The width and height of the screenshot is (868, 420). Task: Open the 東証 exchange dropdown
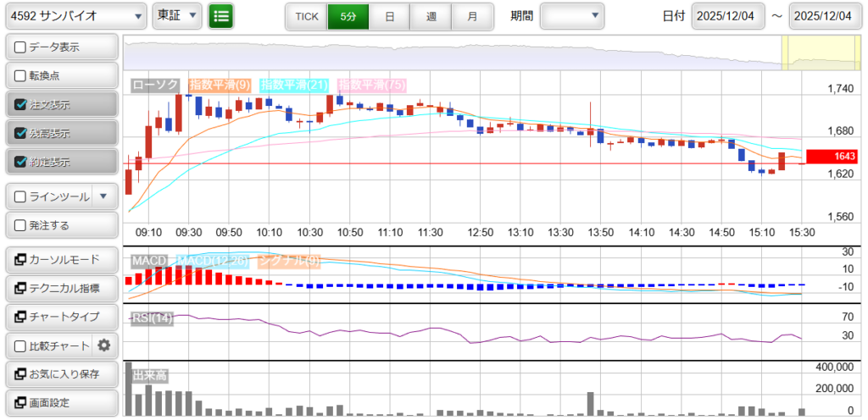pos(177,16)
